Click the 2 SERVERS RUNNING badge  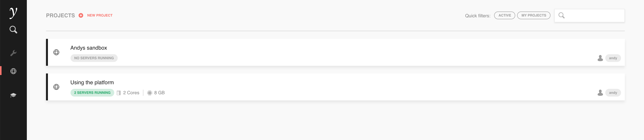[92, 93]
